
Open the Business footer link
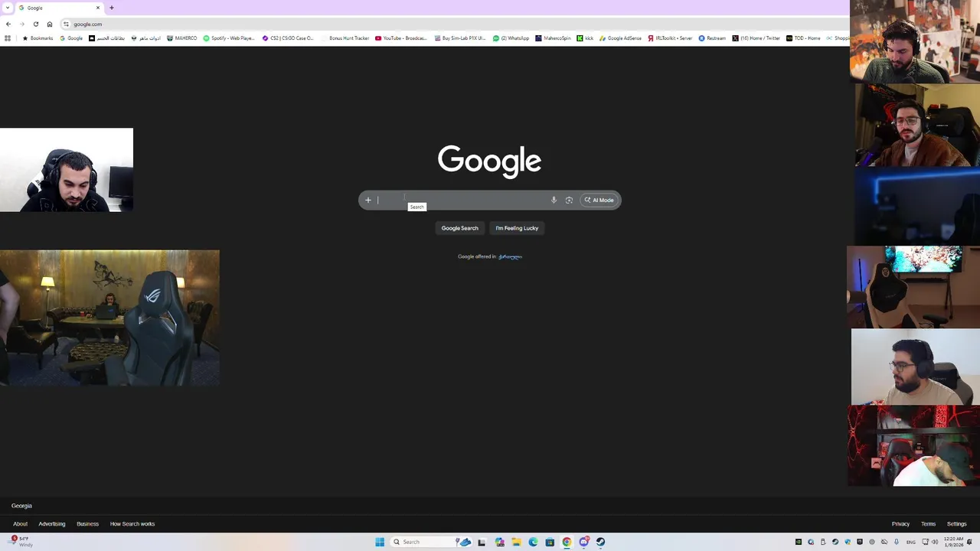point(87,523)
